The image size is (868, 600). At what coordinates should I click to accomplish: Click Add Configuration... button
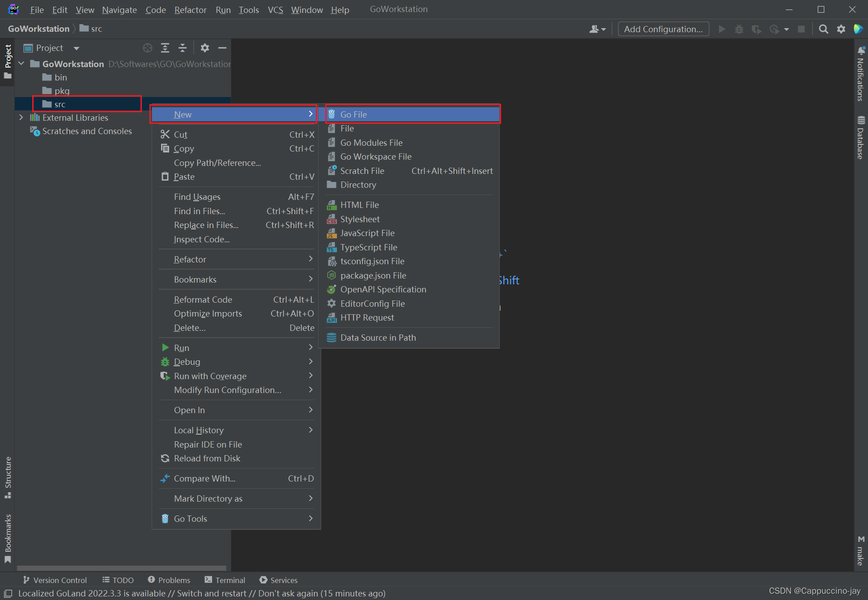click(x=664, y=29)
